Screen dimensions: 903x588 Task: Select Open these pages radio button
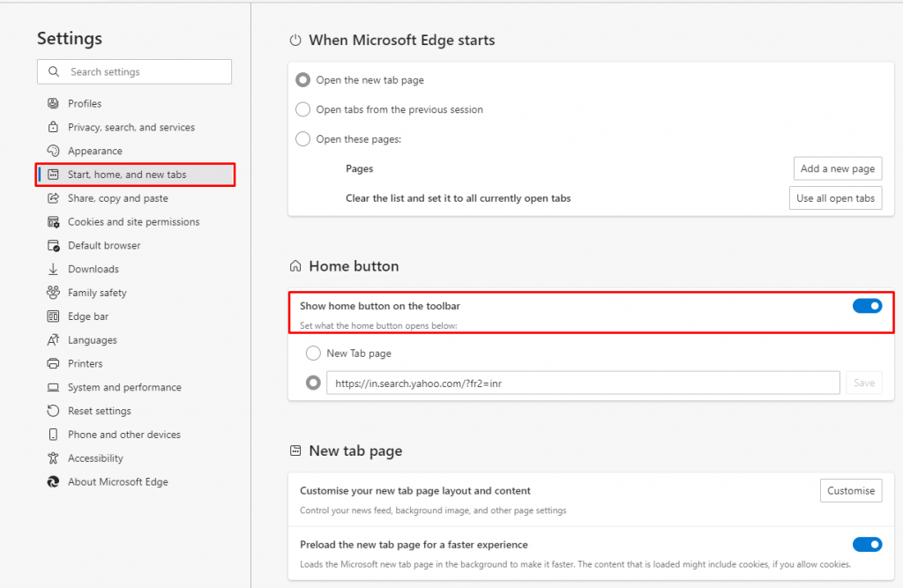(x=303, y=138)
